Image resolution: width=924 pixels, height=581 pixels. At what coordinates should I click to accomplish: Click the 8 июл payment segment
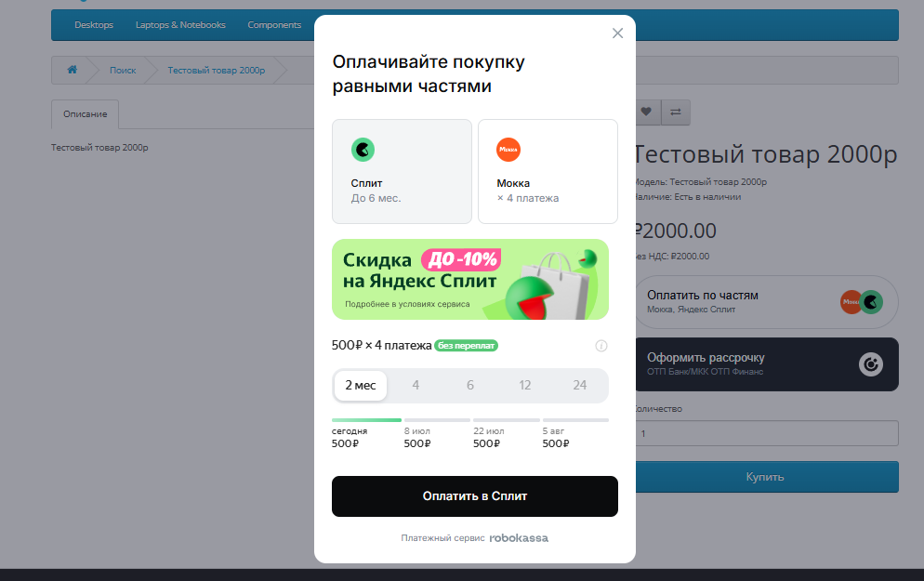click(437, 420)
